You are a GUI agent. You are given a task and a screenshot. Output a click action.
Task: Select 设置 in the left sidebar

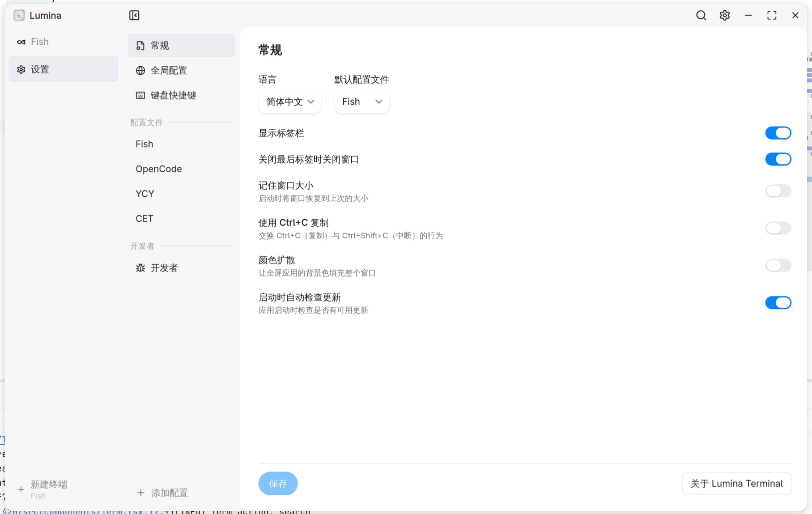click(x=64, y=69)
